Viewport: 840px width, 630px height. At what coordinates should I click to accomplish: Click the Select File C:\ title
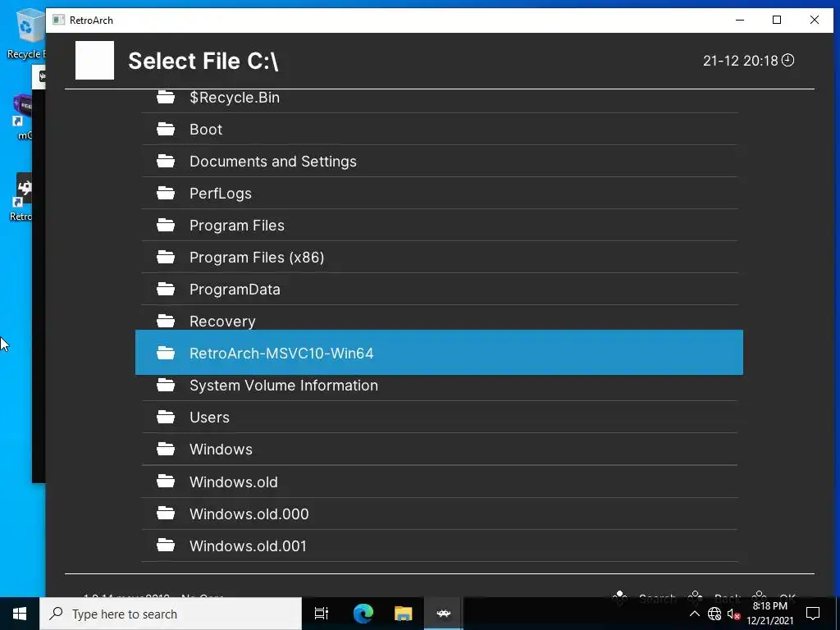click(203, 61)
